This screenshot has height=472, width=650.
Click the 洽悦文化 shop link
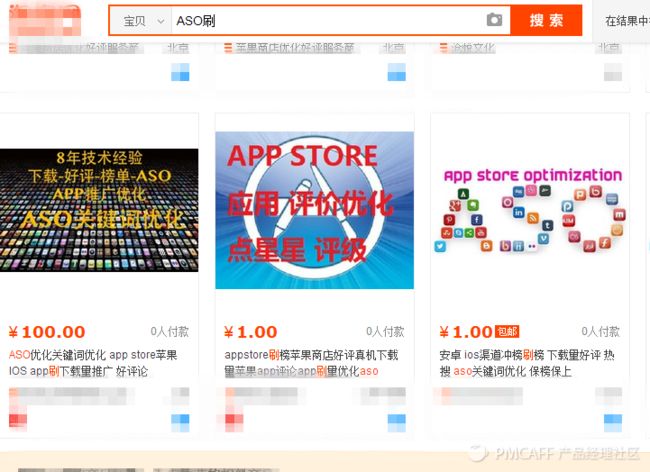coord(473,48)
